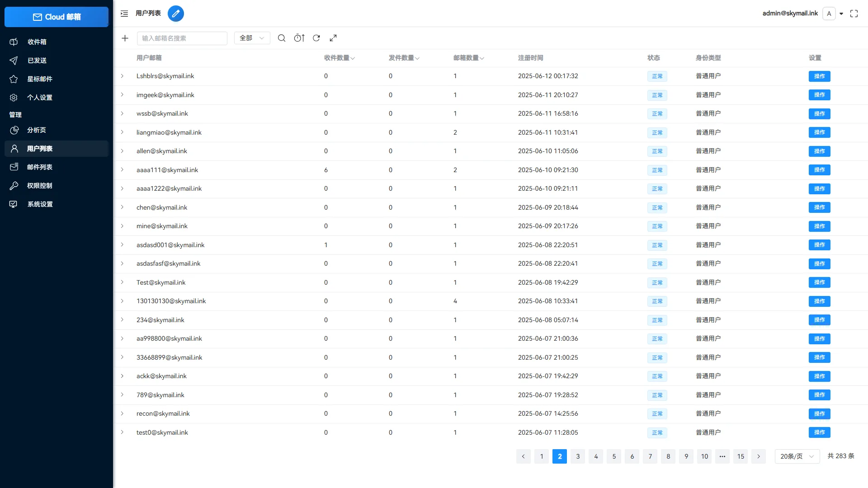
Task: Click the search magnifier icon
Action: tap(282, 38)
